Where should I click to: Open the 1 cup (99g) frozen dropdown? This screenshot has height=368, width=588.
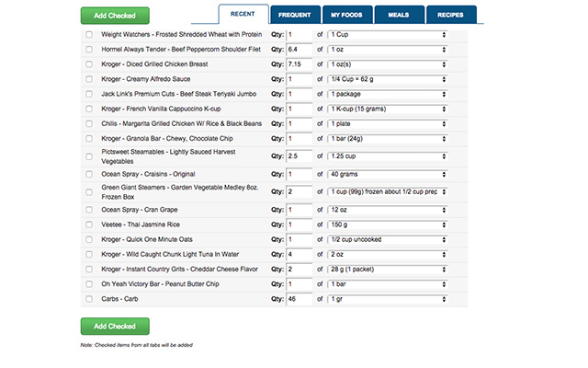tap(388, 191)
